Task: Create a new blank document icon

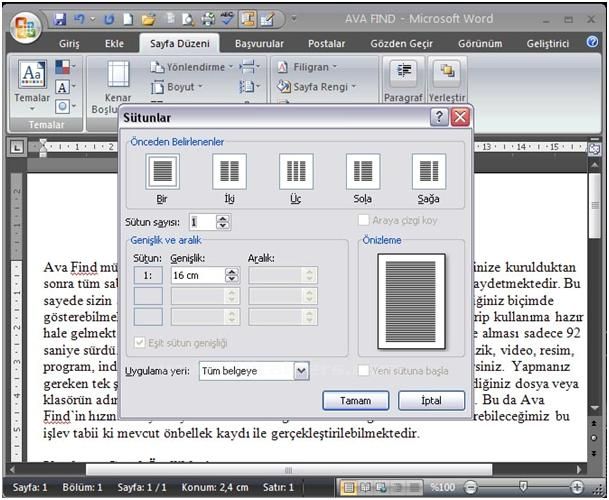Action: pyautogui.click(x=129, y=19)
